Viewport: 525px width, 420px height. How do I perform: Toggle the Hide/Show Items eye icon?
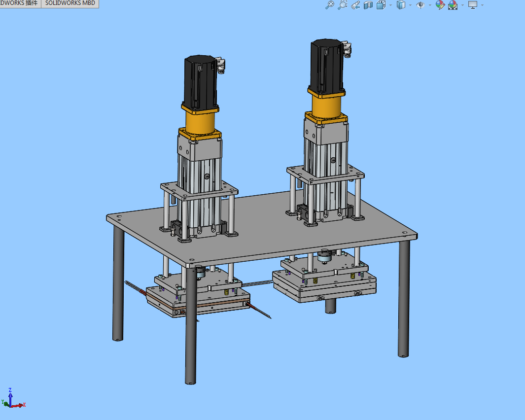(x=420, y=5)
